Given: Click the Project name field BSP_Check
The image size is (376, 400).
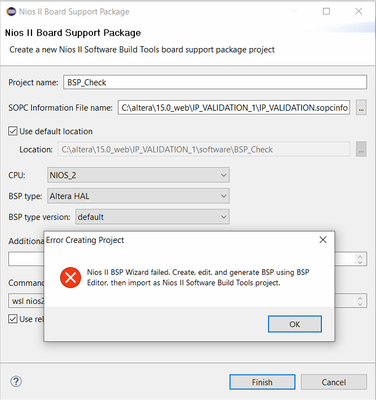Looking at the screenshot, I should [x=215, y=82].
